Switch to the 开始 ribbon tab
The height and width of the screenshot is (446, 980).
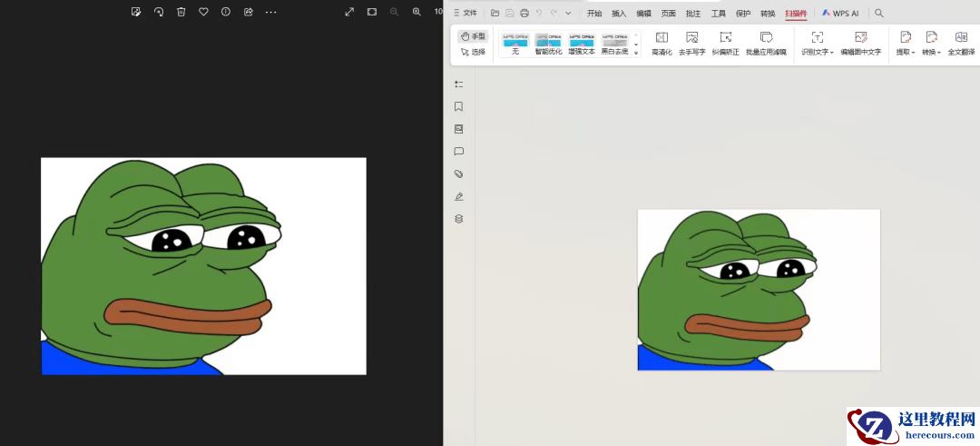(594, 14)
